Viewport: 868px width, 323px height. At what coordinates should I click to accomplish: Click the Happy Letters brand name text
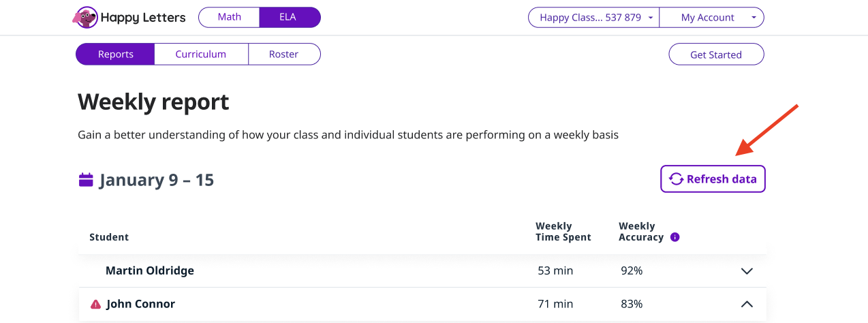[x=143, y=18]
